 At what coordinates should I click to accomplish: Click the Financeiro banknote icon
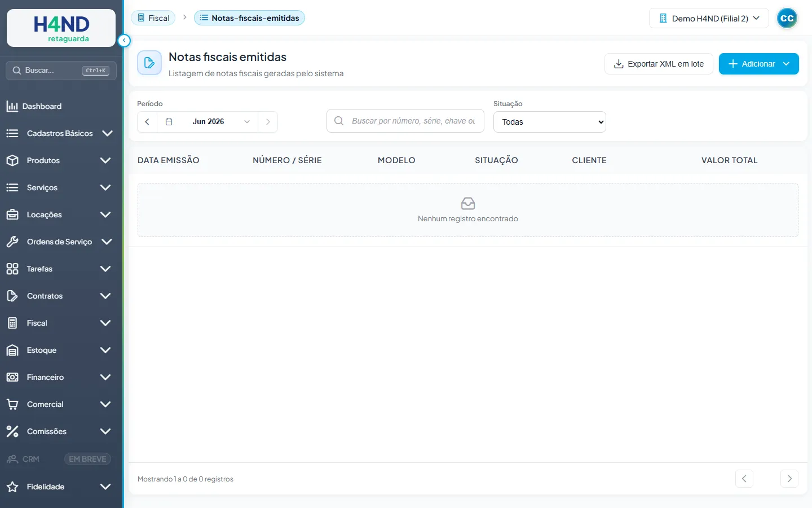pos(12,377)
